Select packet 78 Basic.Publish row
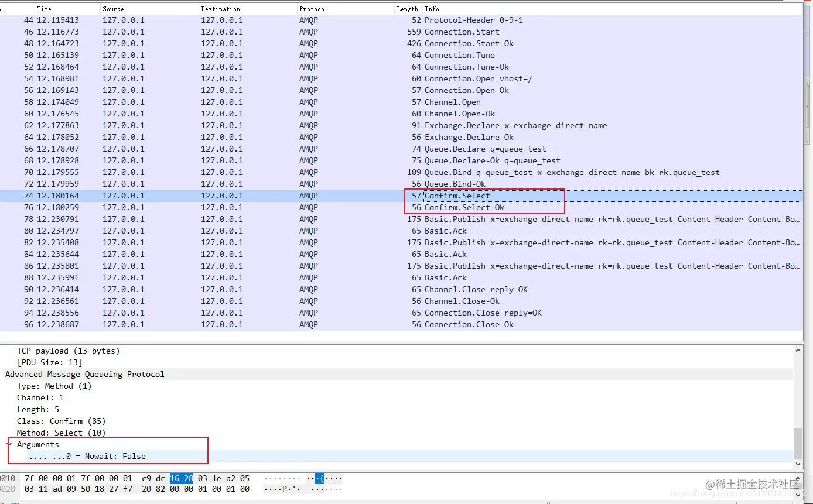This screenshot has height=504, width=813. click(401, 219)
